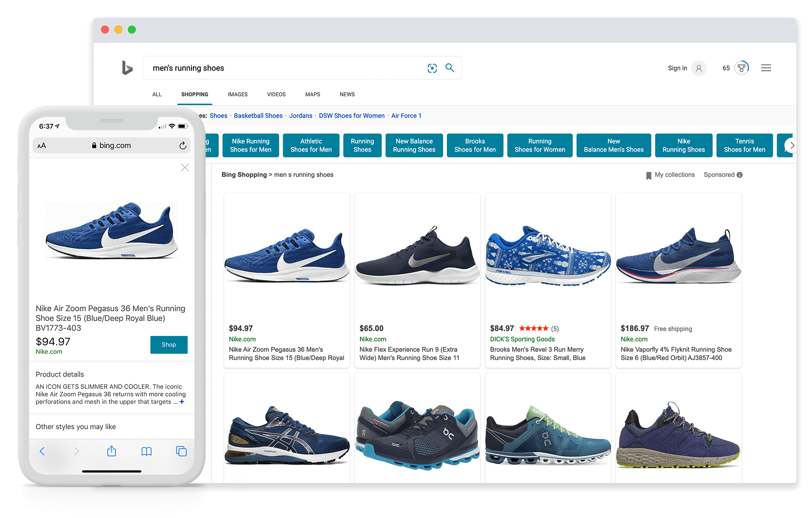
Task: Click the Air Force 1 link
Action: (x=406, y=116)
